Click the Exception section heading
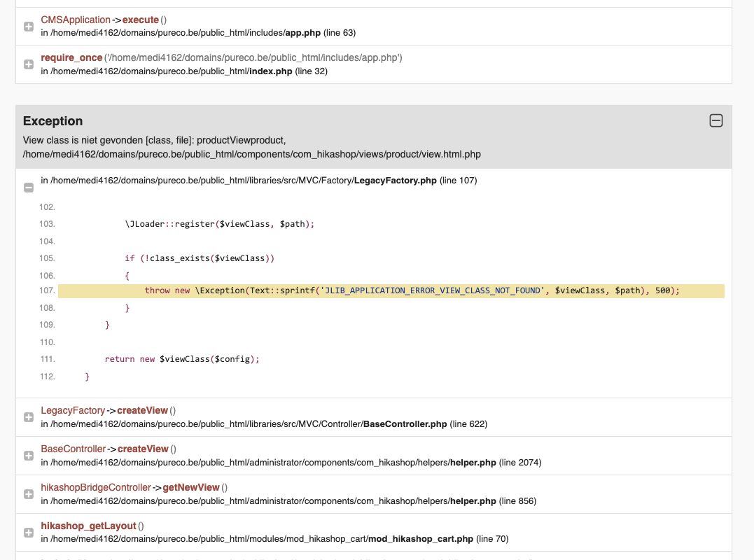Screen dimensions: 754x560 (53, 121)
